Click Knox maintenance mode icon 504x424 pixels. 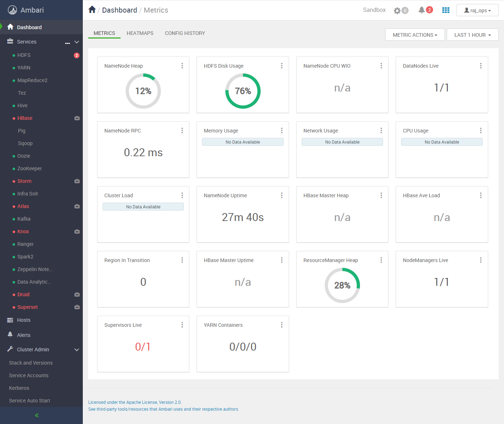[x=77, y=232]
